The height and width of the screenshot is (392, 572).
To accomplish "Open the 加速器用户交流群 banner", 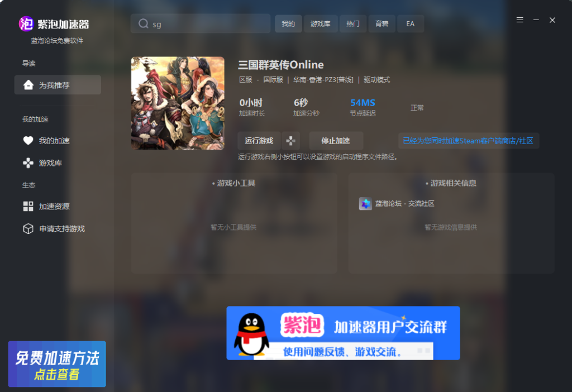I will coord(344,333).
